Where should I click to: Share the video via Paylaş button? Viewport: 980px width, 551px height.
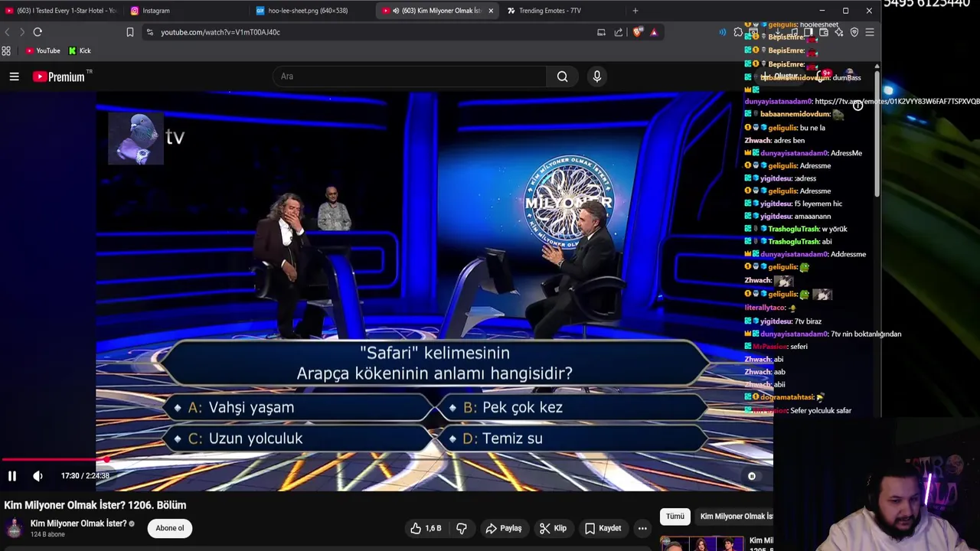pyautogui.click(x=503, y=528)
